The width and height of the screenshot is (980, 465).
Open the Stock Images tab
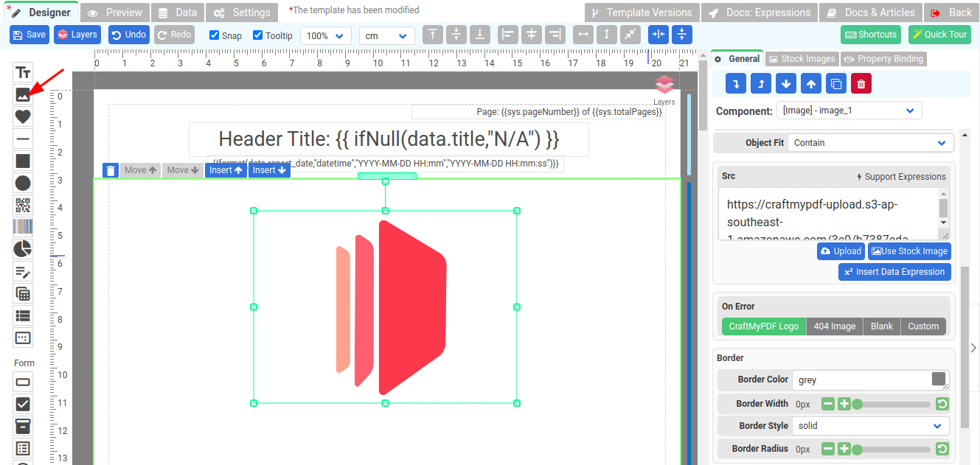point(801,59)
